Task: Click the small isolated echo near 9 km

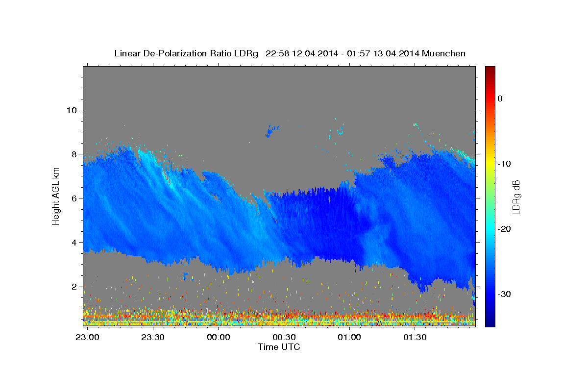Action: point(272,131)
